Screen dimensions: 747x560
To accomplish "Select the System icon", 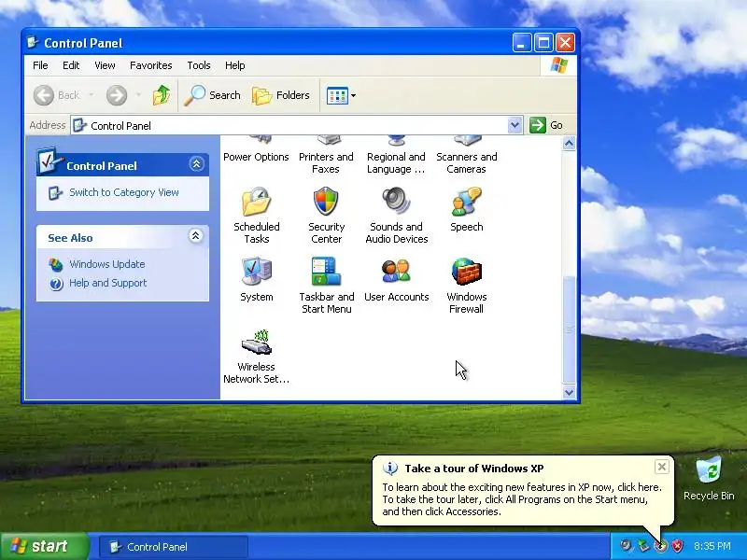I will click(256, 272).
